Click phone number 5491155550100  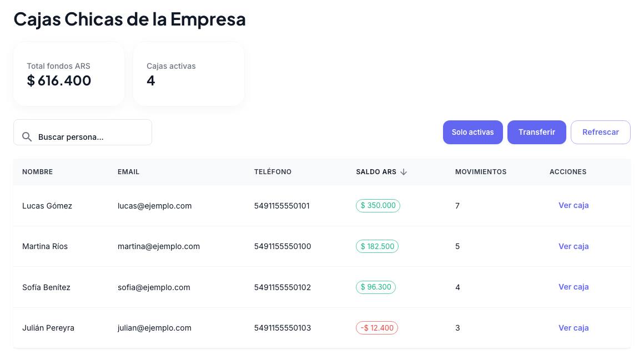point(283,246)
